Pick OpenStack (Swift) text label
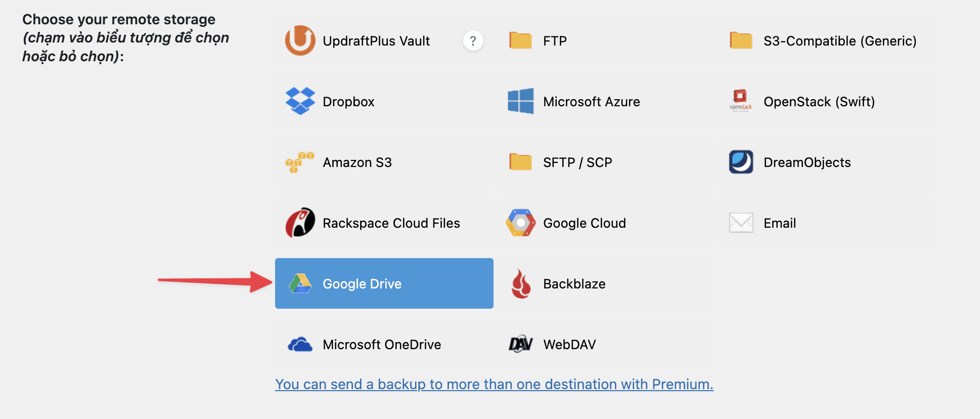Viewport: 980px width, 419px height. [x=819, y=102]
